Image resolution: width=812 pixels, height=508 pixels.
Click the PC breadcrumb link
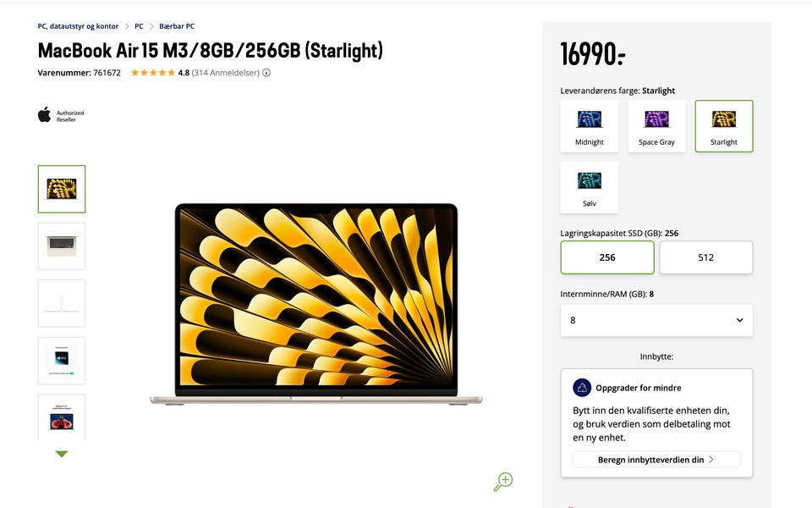139,26
